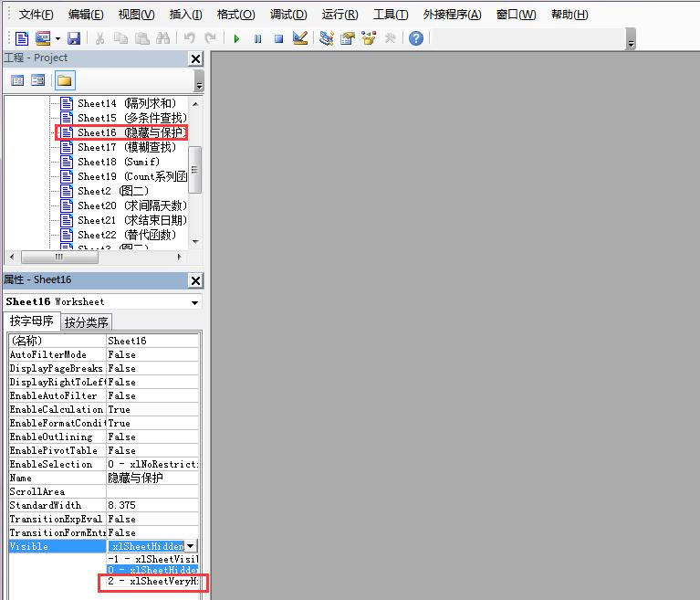Select Sheet19 (Count系列函 in project tree

click(123, 176)
